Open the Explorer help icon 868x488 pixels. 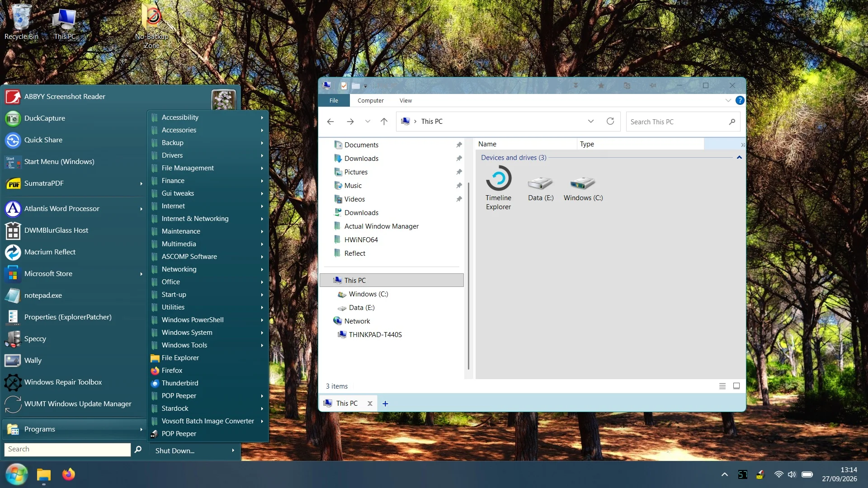point(740,100)
